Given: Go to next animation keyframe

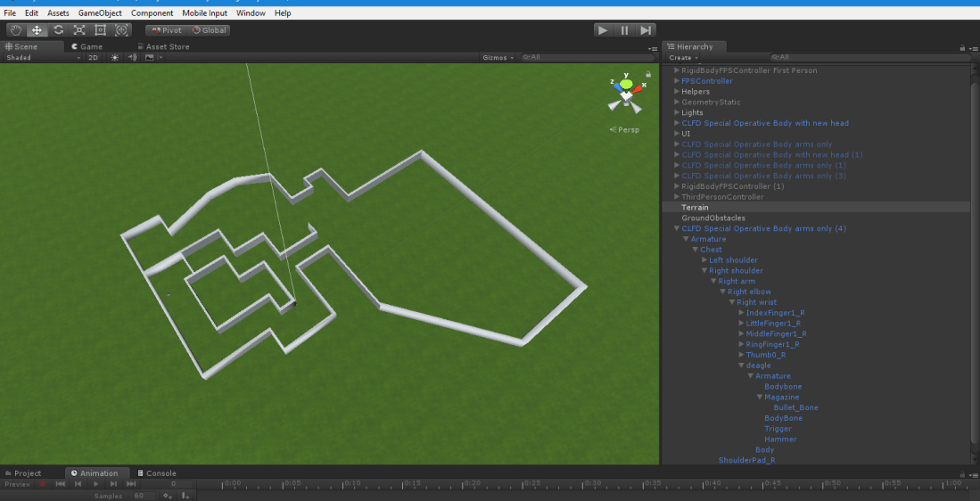Looking at the screenshot, I should point(113,484).
